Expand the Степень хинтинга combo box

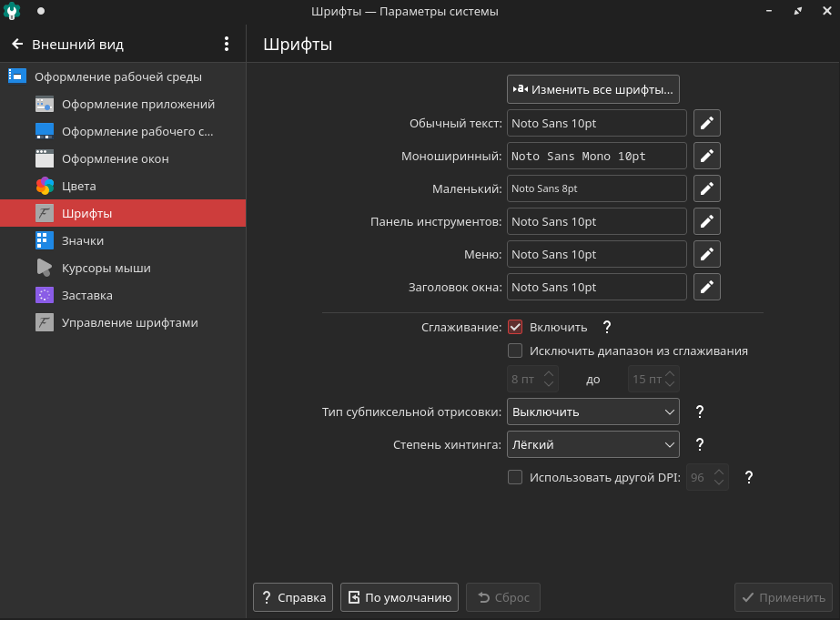pos(592,444)
